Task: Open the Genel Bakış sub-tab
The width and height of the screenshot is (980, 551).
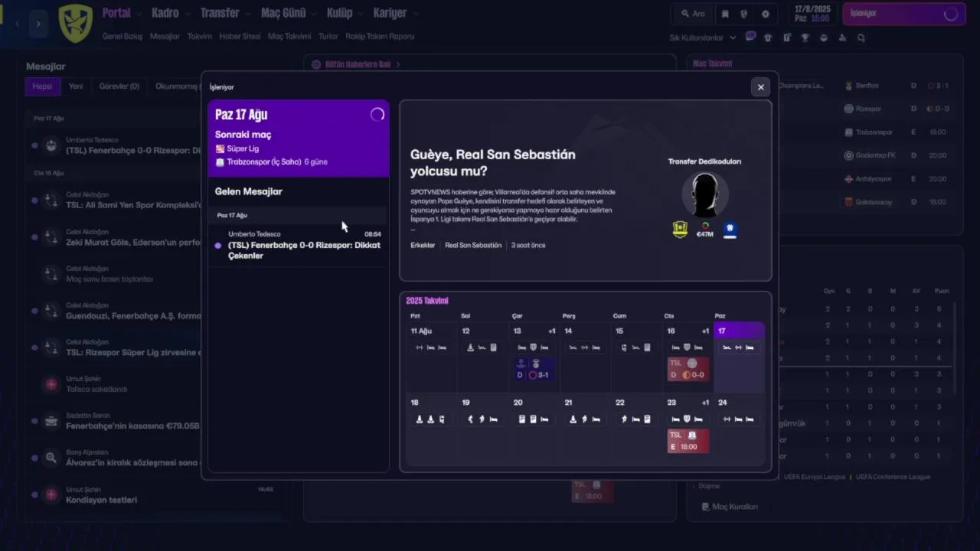Action: pos(122,36)
